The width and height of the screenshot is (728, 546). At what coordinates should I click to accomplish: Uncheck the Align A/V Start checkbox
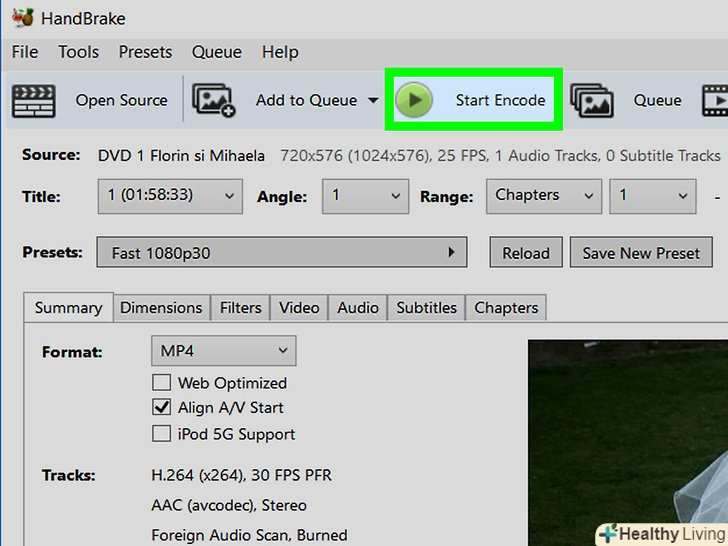point(161,407)
